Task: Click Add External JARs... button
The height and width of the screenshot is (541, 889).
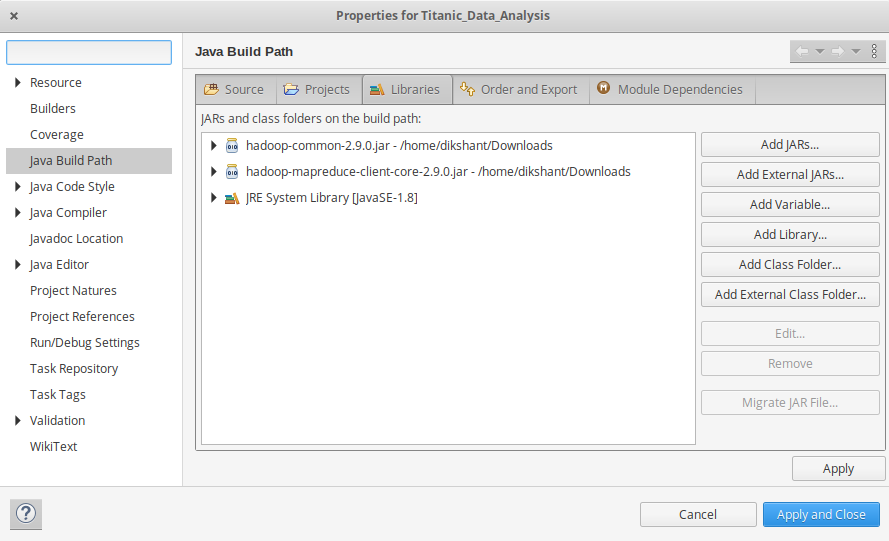Action: click(790, 175)
